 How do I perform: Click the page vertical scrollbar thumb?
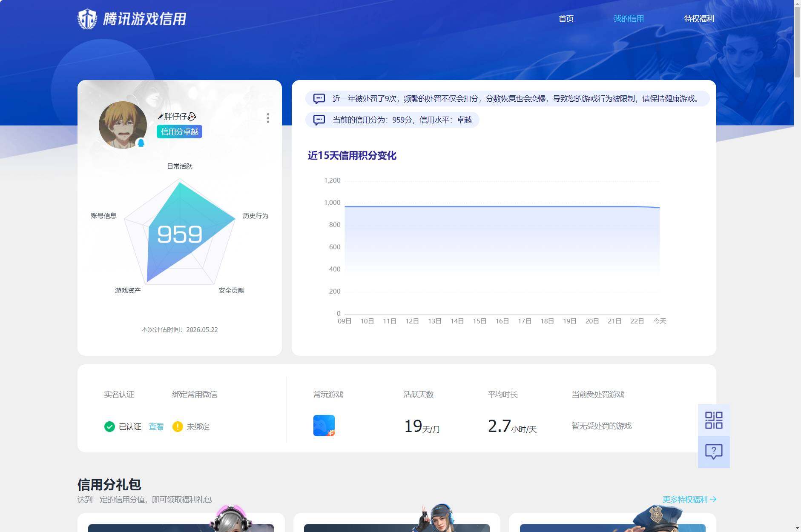[x=797, y=42]
